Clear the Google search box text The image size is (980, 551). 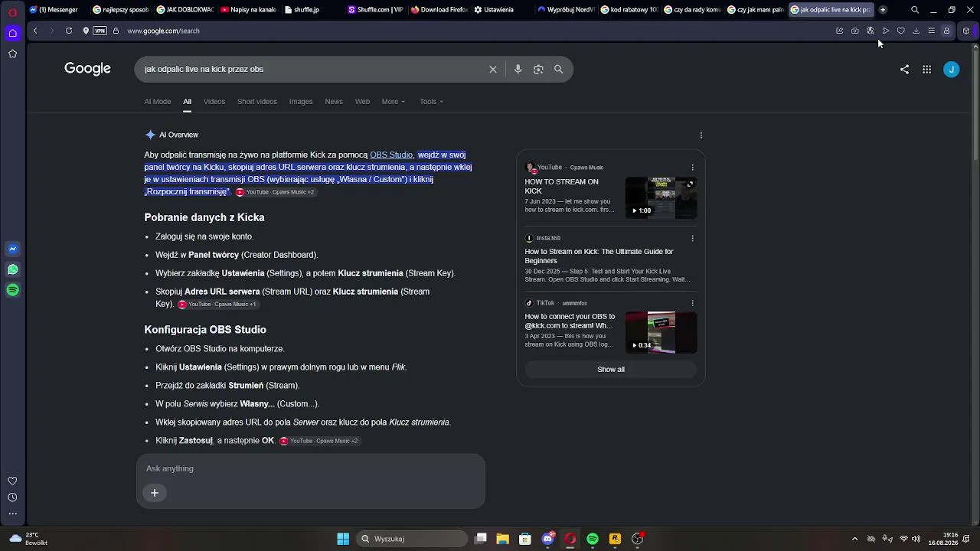tap(493, 69)
